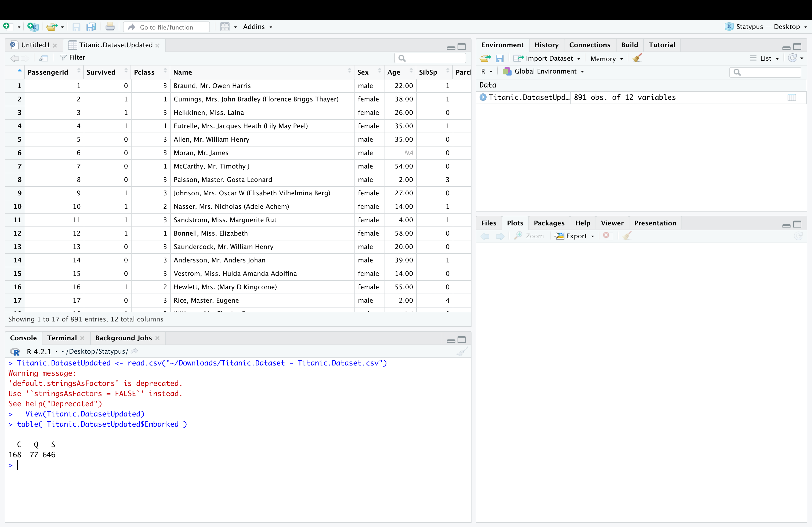Click the Go to file/function field
This screenshot has height=527, width=812.
point(166,27)
